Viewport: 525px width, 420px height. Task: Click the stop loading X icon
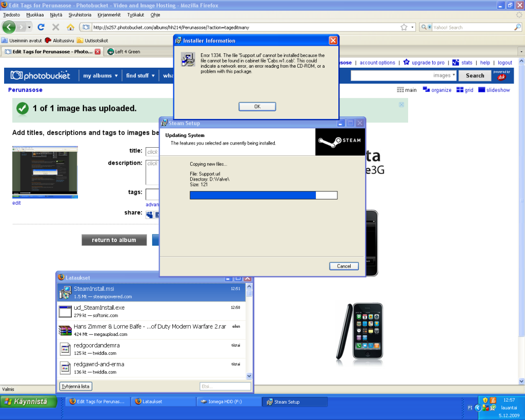pyautogui.click(x=56, y=27)
